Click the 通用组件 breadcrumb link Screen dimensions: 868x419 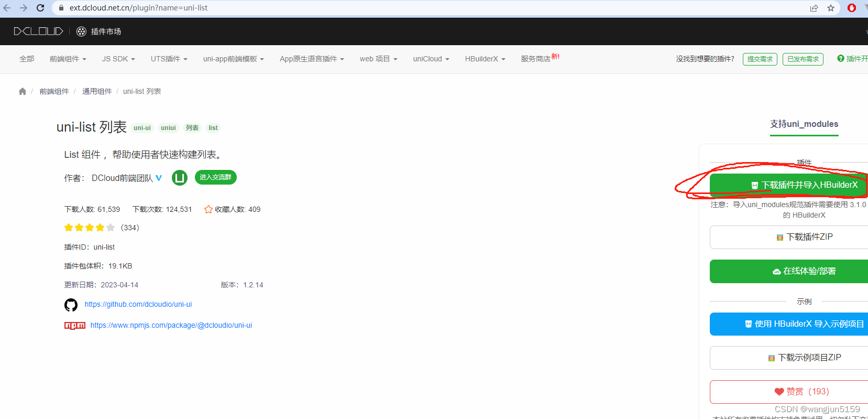click(x=97, y=91)
